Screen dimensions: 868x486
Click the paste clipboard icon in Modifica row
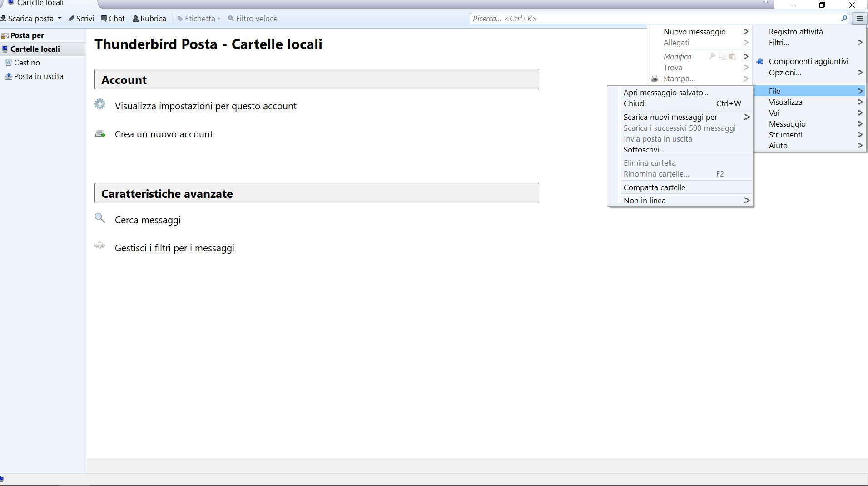(x=733, y=57)
